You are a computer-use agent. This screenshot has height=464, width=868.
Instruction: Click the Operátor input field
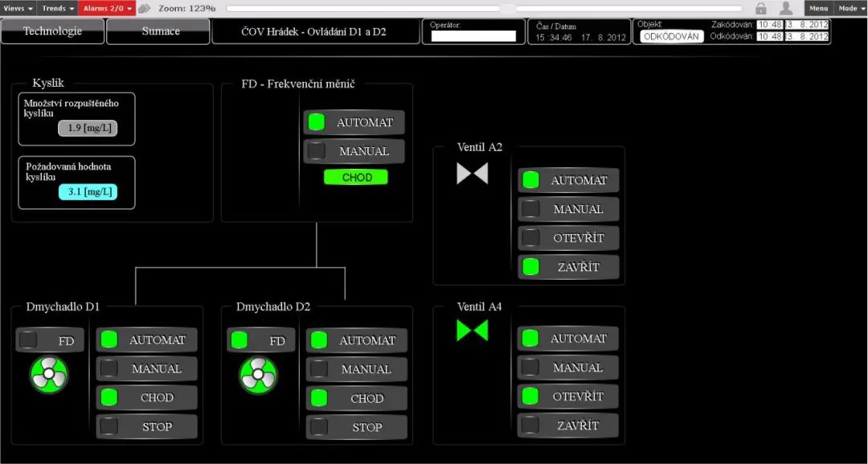[x=473, y=36]
